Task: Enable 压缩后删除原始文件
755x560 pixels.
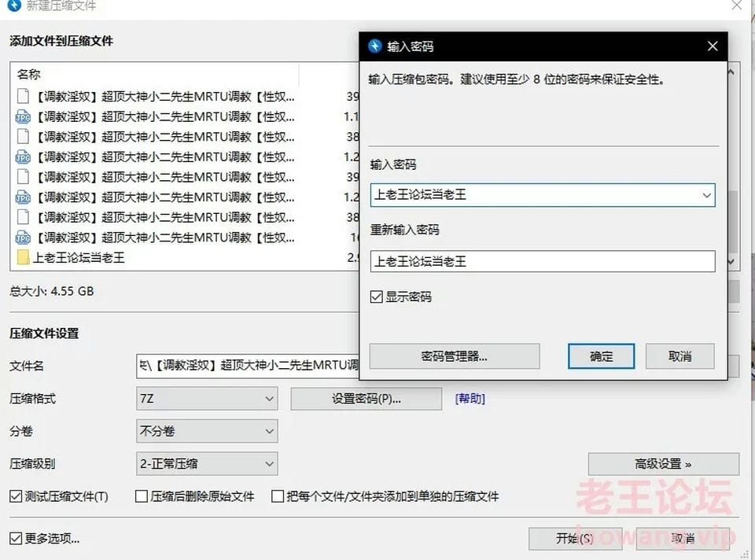Action: (141, 497)
